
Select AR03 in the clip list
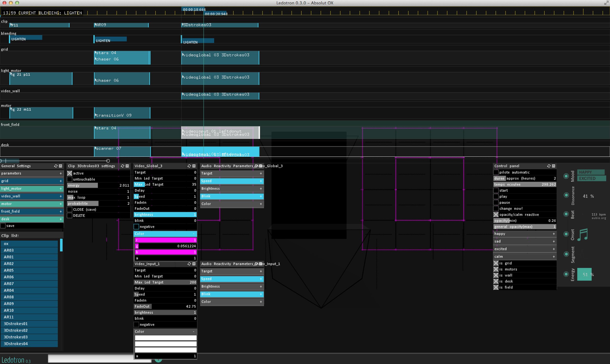29,251
